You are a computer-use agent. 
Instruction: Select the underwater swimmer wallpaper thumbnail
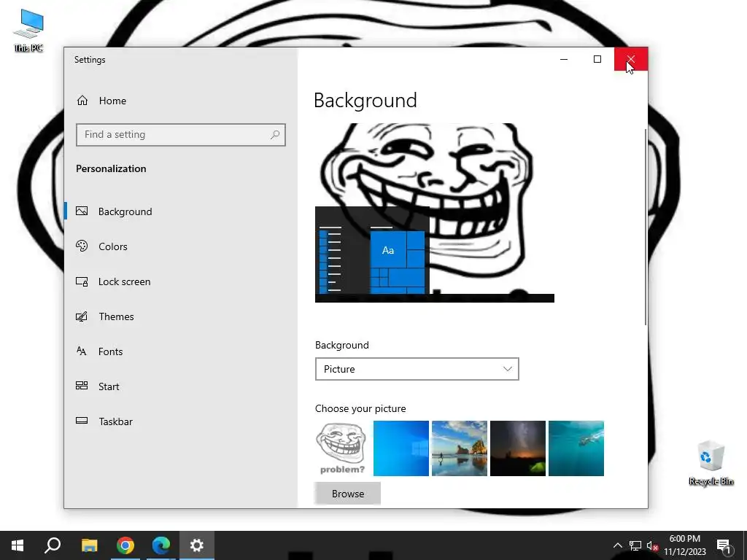(x=576, y=448)
